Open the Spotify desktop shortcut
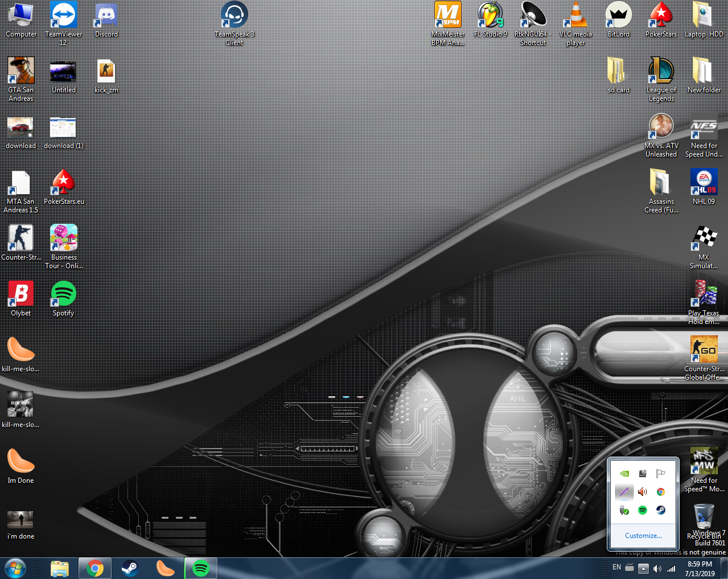The height and width of the screenshot is (579, 728). (63, 299)
